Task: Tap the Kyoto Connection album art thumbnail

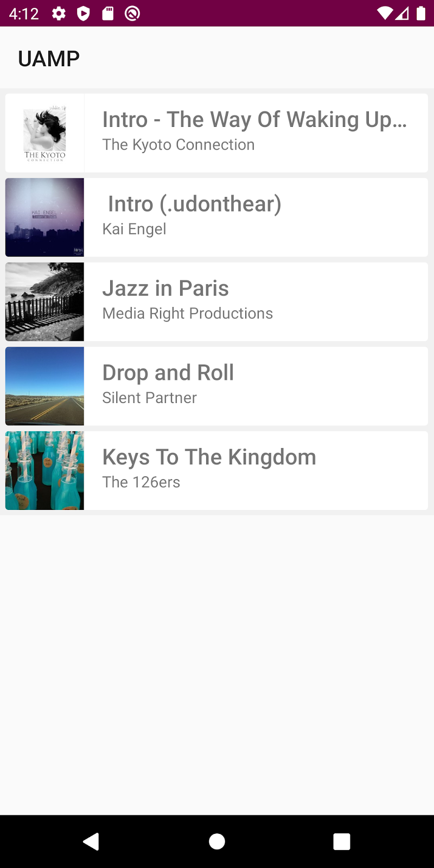Action: pos(44,133)
